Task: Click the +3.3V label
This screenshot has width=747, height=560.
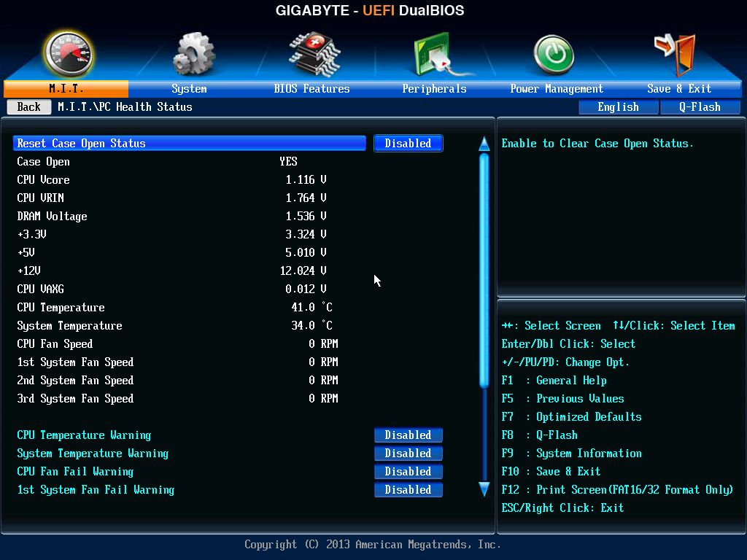Action: point(31,234)
